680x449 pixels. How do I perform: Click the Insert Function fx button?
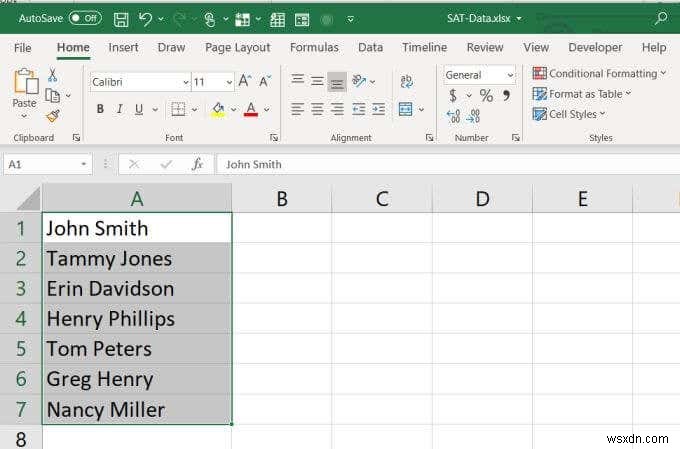point(197,164)
